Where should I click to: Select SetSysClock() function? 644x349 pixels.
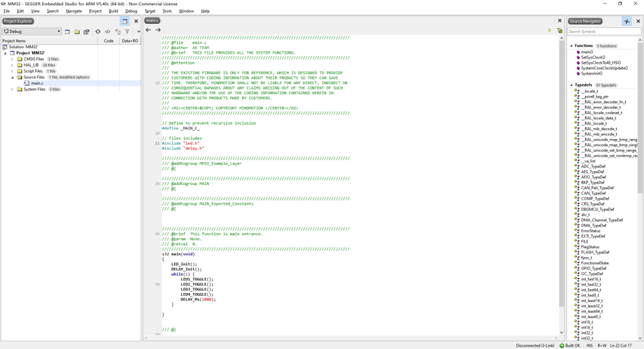coord(593,57)
